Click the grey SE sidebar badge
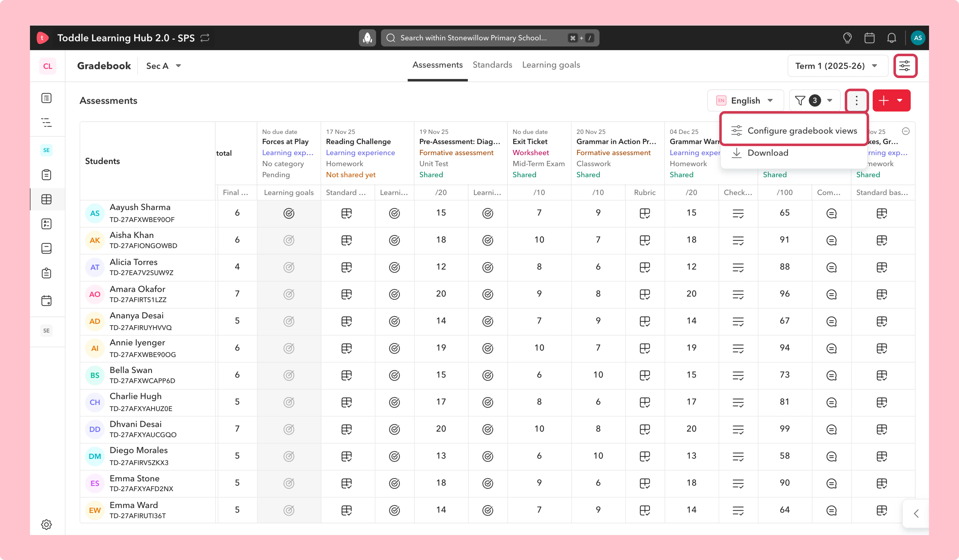The width and height of the screenshot is (959, 560). [46, 331]
